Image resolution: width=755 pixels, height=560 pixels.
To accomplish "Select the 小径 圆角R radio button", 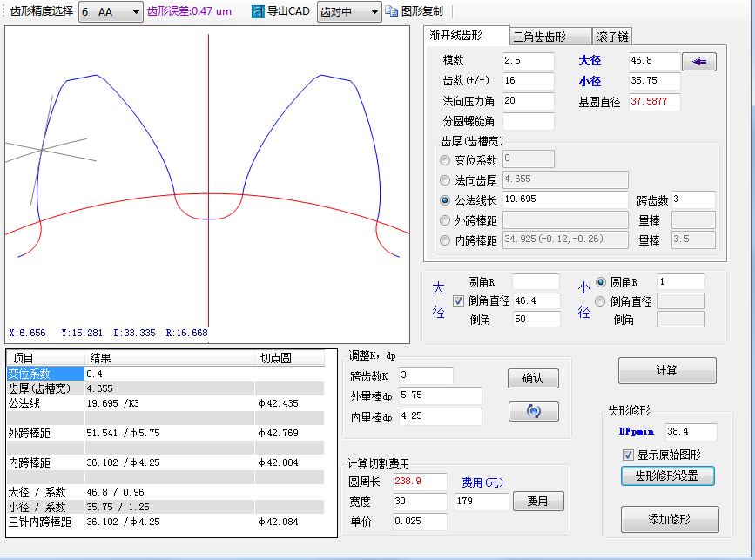I will 601,282.
